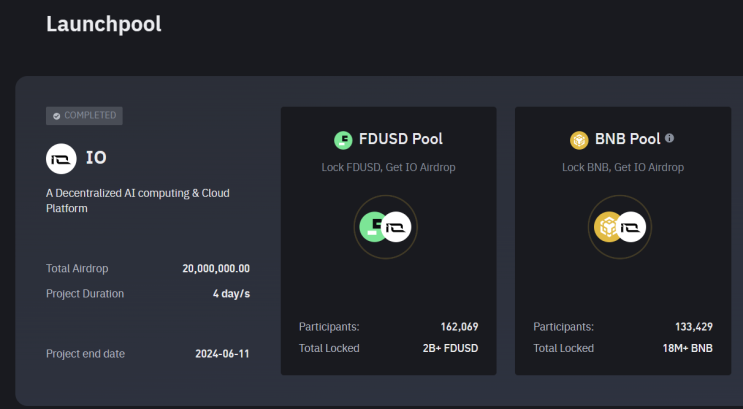Select the 2024-06-11 end date
This screenshot has width=743, height=409.
pos(222,354)
